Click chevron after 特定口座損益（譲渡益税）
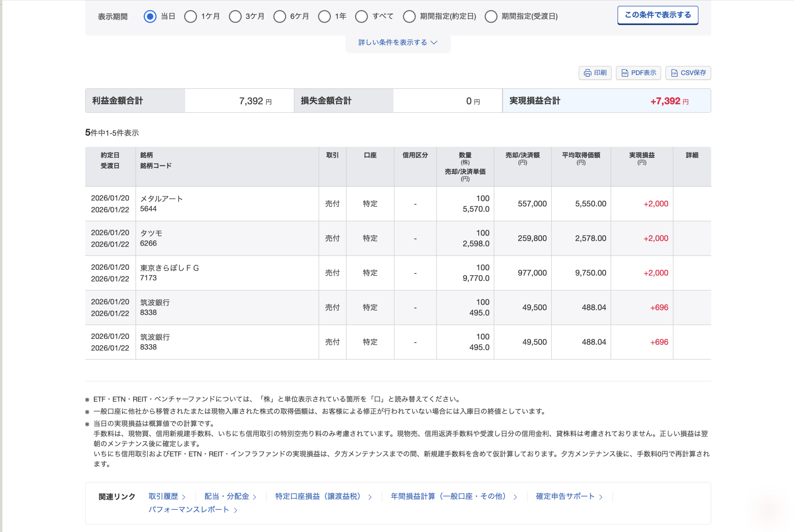This screenshot has width=794, height=532. point(370,497)
